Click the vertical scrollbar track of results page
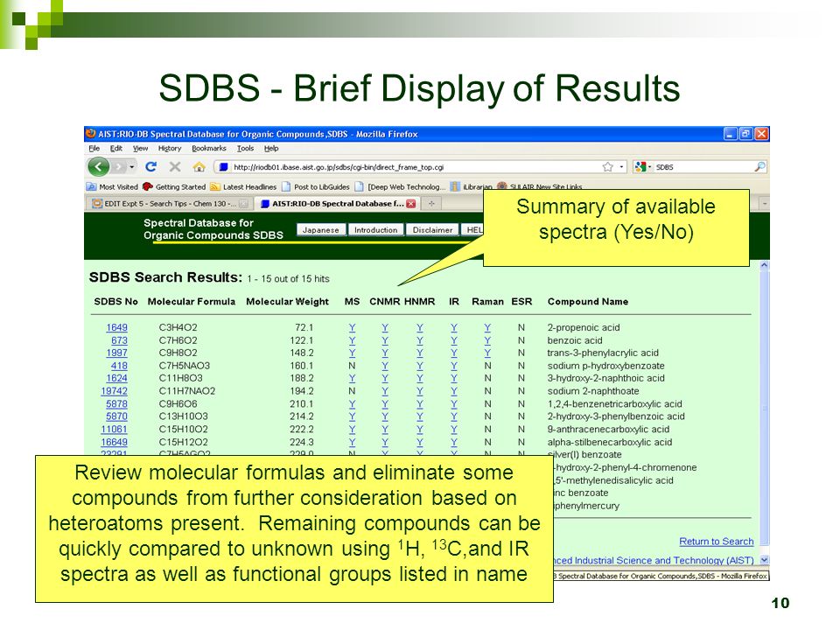Screen dimensions: 840x630 pyautogui.click(x=765, y=412)
